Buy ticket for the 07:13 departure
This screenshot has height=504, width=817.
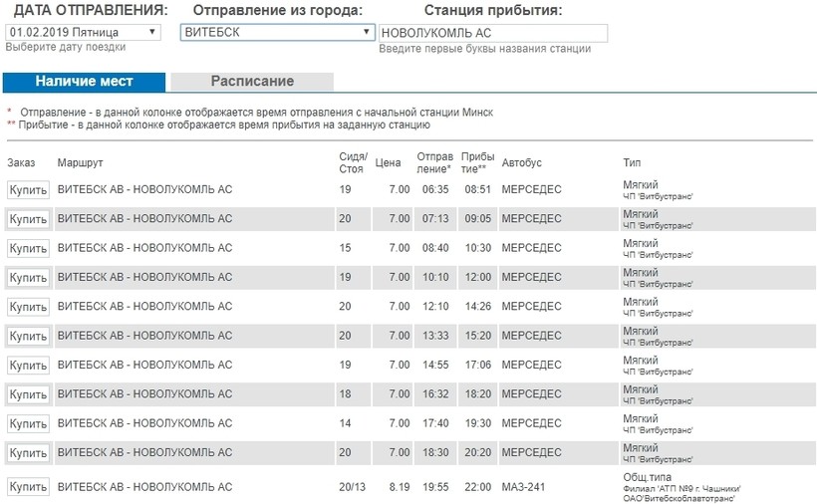(x=28, y=219)
